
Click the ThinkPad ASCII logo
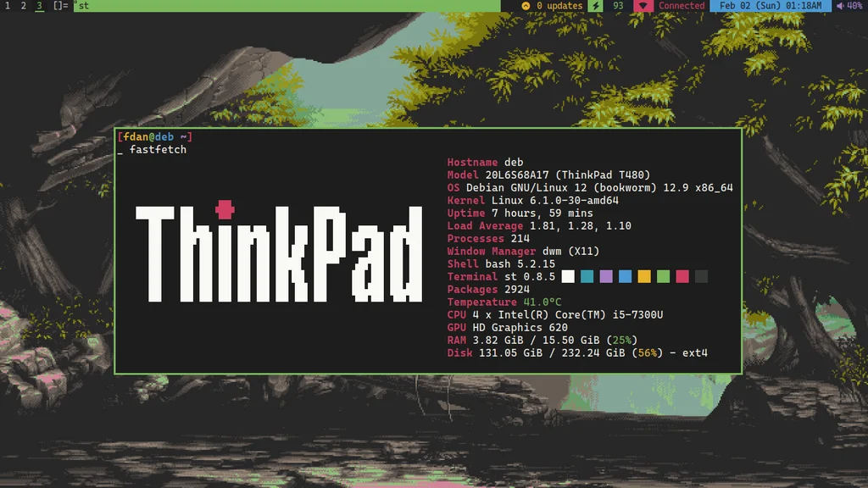pos(279,252)
